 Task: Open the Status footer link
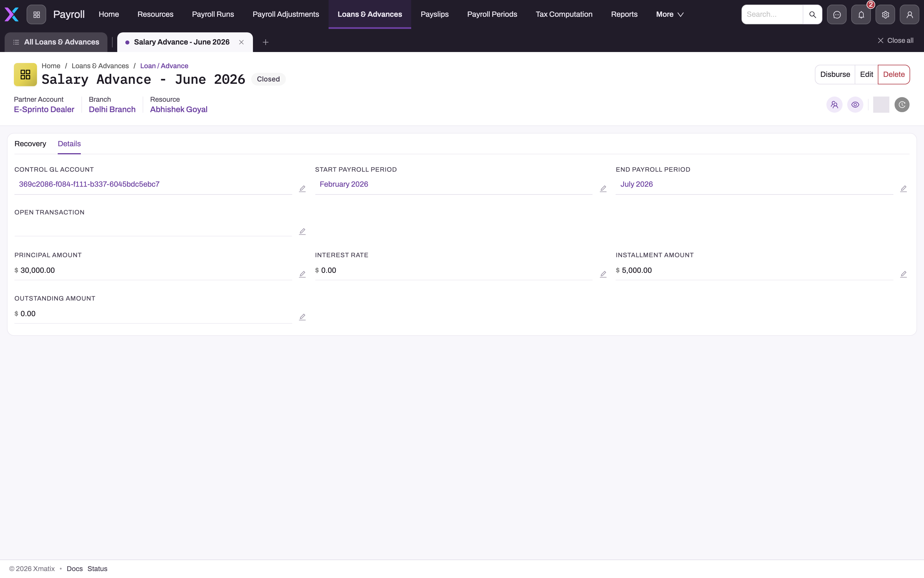[97, 569]
